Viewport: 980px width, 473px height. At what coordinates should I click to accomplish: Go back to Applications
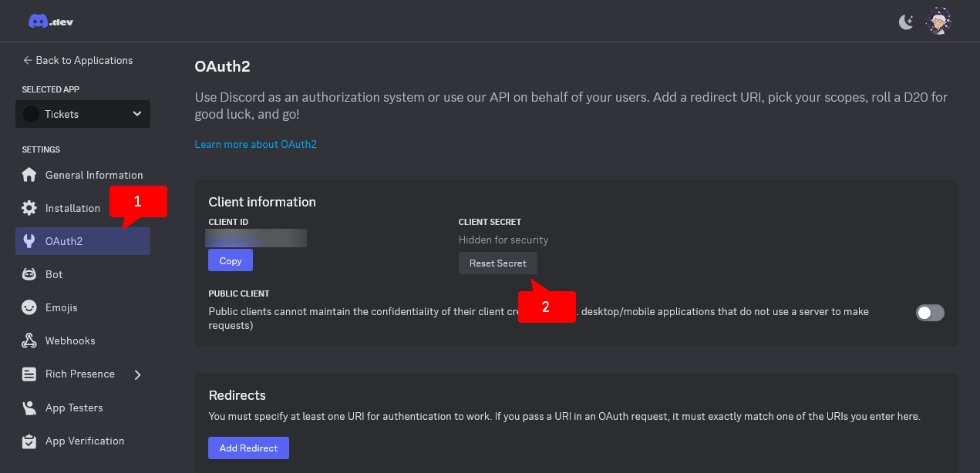click(x=78, y=60)
